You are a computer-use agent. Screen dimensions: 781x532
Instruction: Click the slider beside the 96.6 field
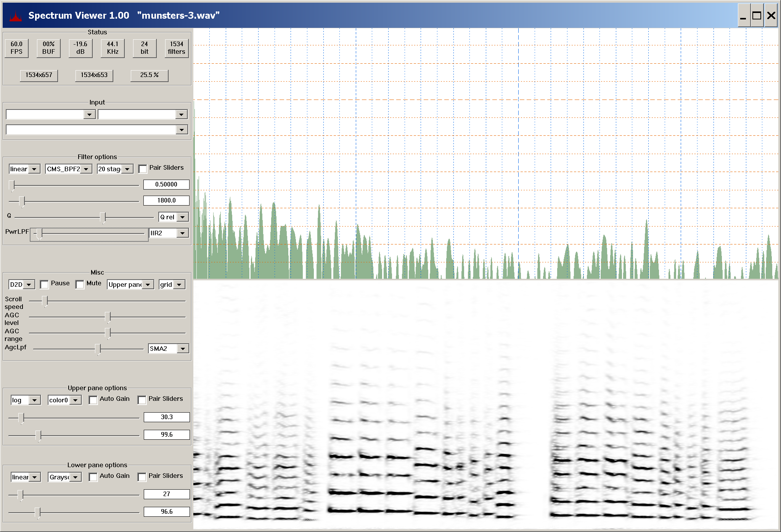(x=74, y=513)
